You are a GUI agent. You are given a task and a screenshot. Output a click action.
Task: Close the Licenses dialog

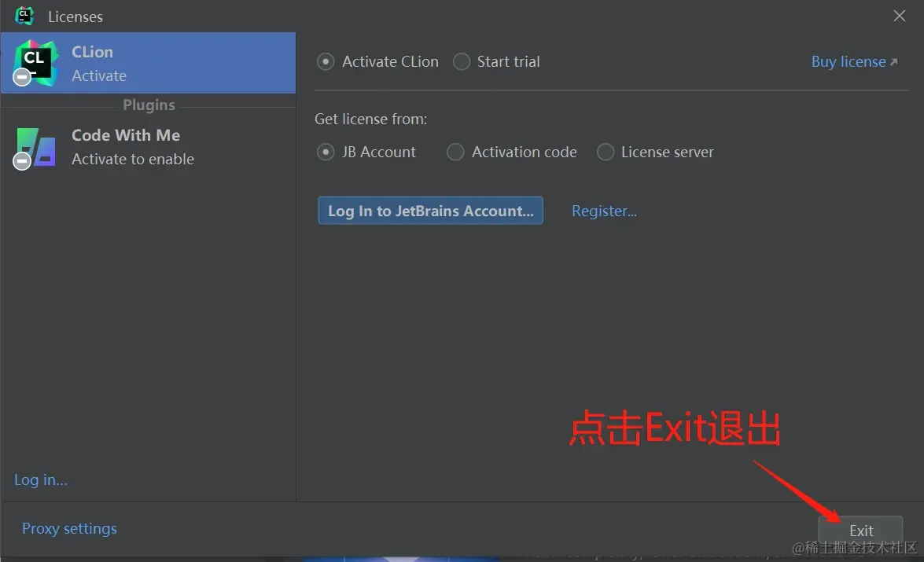pyautogui.click(x=900, y=16)
